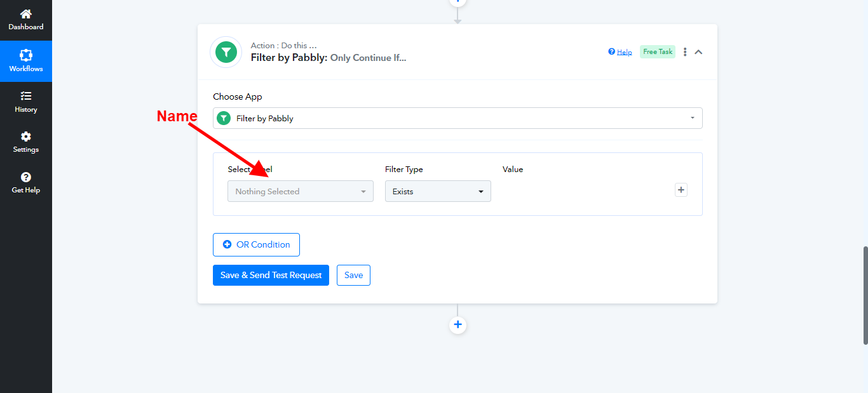
Task: Add an OR Condition
Action: [x=256, y=244]
